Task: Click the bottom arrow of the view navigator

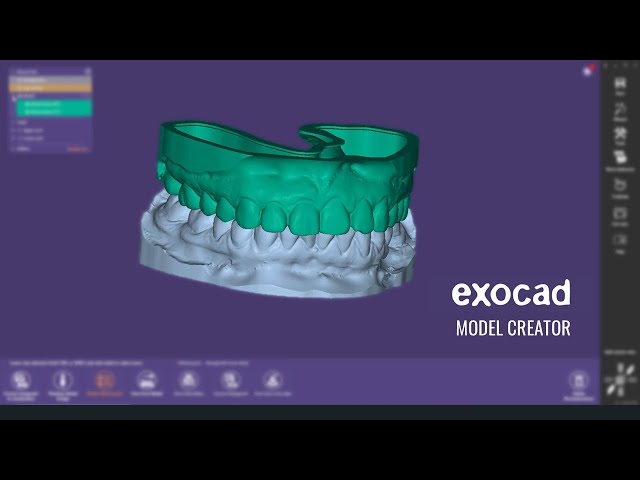Action: 620,392
